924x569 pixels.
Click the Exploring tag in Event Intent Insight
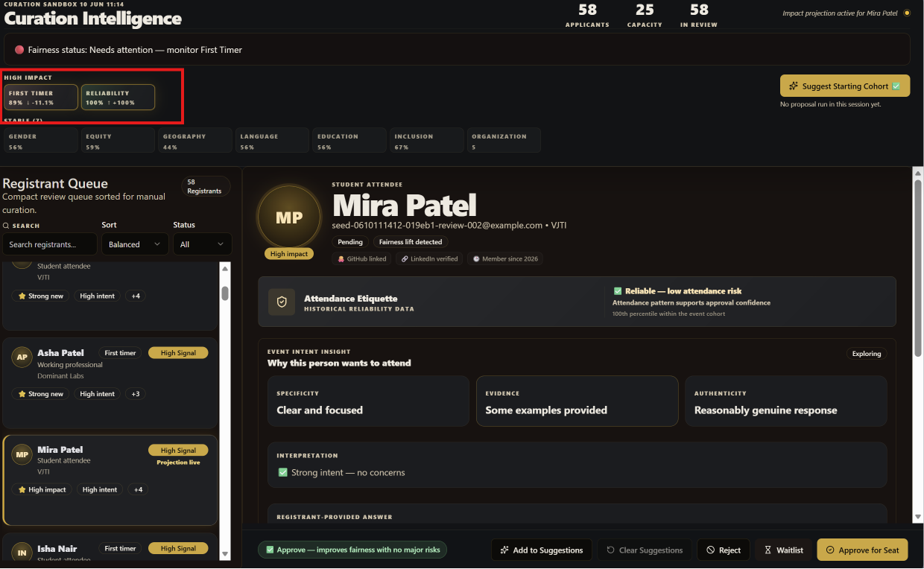[867, 354]
